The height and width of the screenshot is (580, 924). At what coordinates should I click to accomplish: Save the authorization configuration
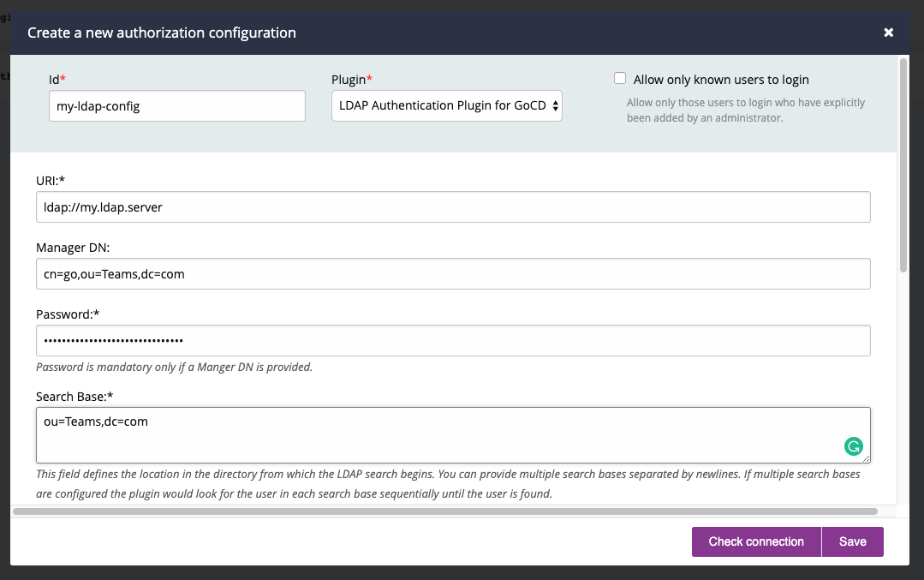pos(853,541)
